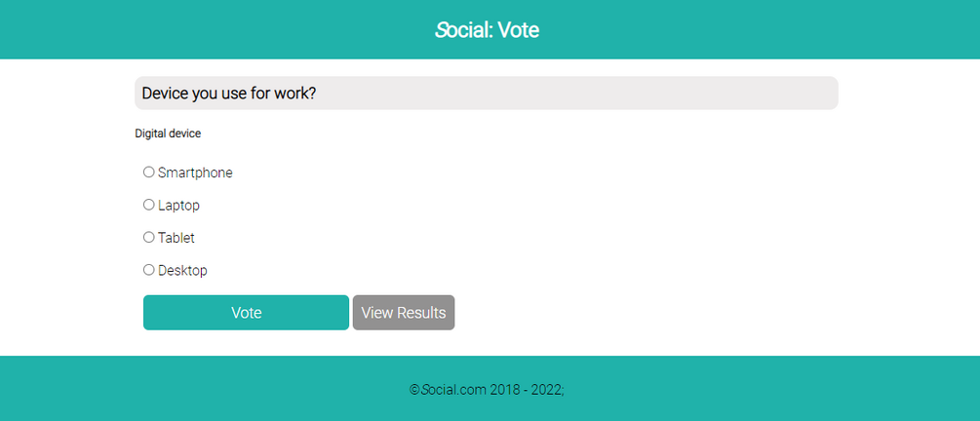Click the word Social in the header
Screen dimensions: 980x421
(x=464, y=30)
